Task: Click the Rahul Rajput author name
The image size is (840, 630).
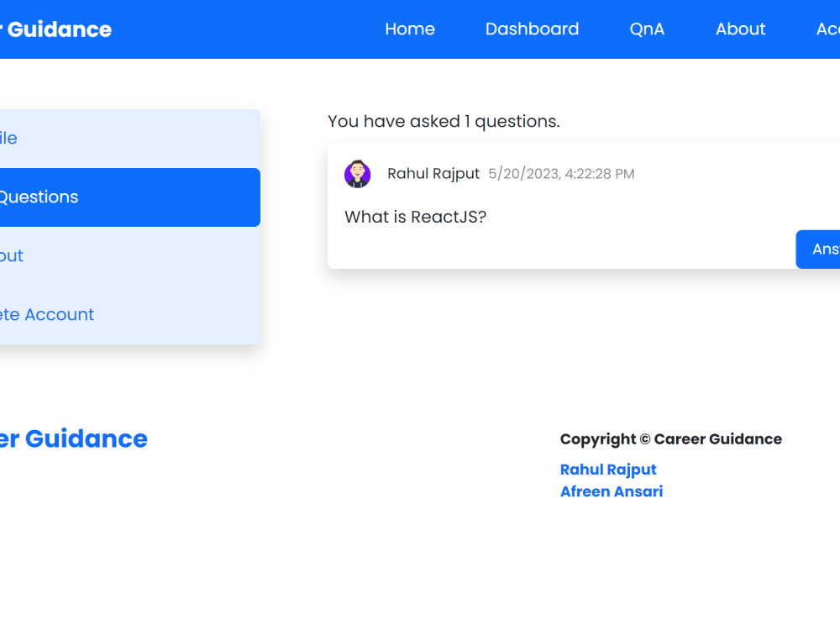Action: (x=433, y=174)
